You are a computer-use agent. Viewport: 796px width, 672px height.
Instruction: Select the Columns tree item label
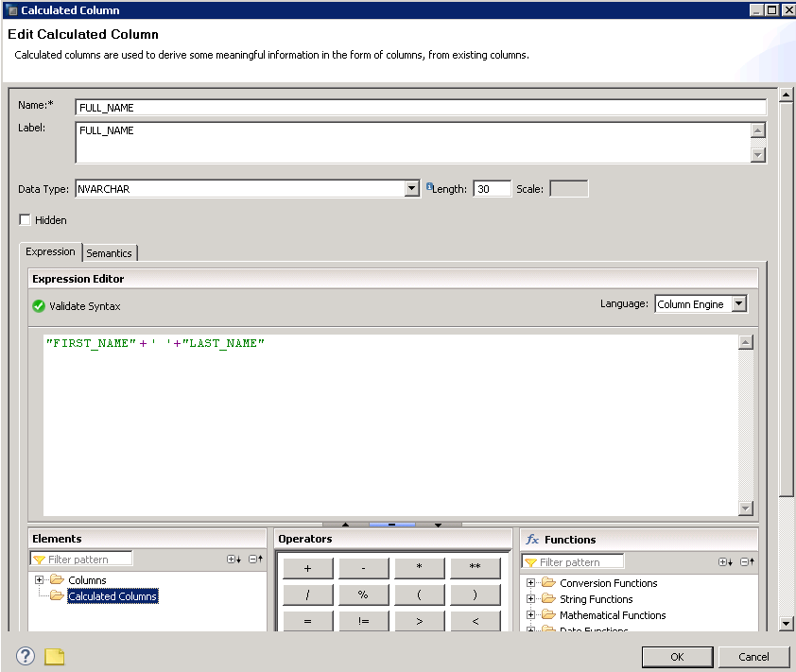[x=87, y=579]
